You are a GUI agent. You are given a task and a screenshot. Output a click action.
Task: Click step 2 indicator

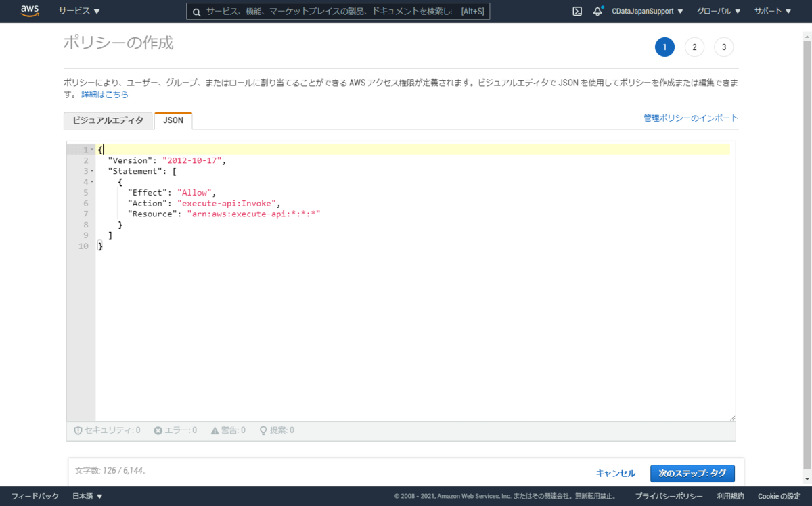694,47
